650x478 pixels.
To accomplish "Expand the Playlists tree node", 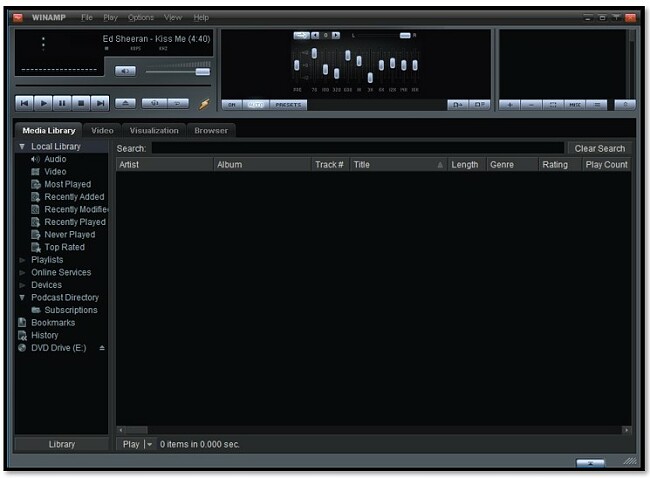I will click(x=22, y=260).
